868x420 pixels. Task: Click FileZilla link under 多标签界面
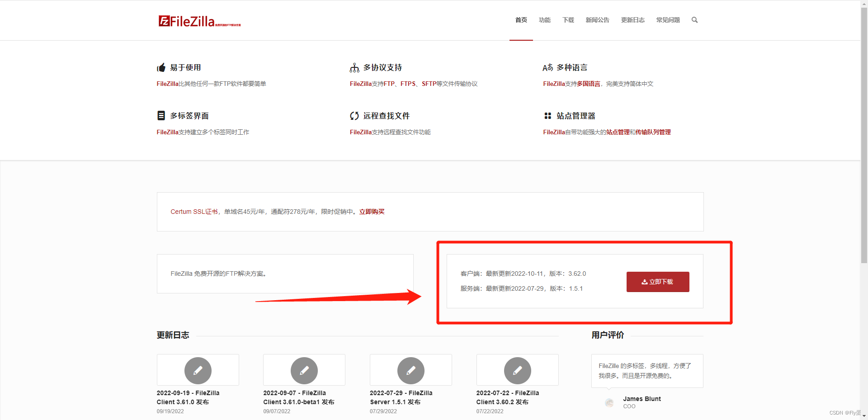click(x=167, y=132)
